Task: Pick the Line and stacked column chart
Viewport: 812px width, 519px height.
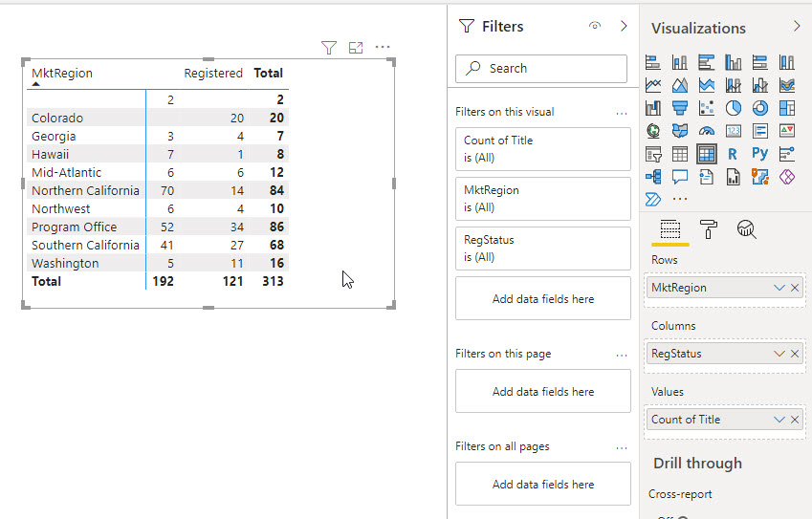Action: pyautogui.click(x=734, y=85)
